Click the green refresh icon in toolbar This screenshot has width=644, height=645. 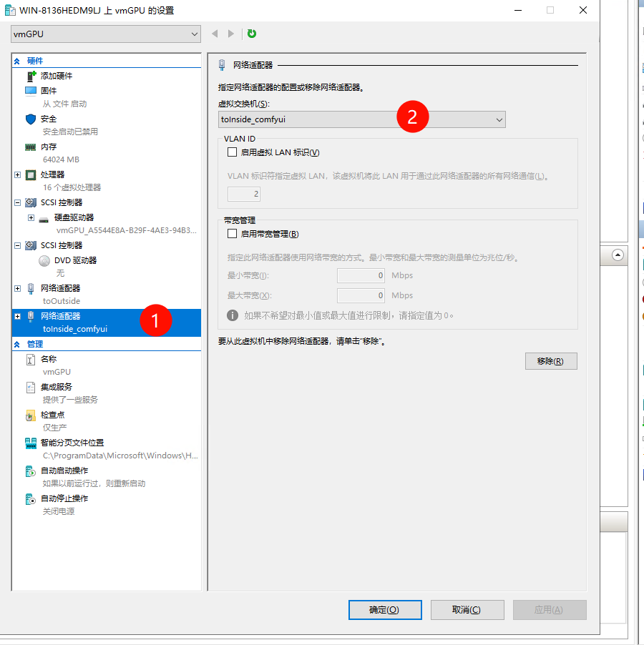[252, 34]
